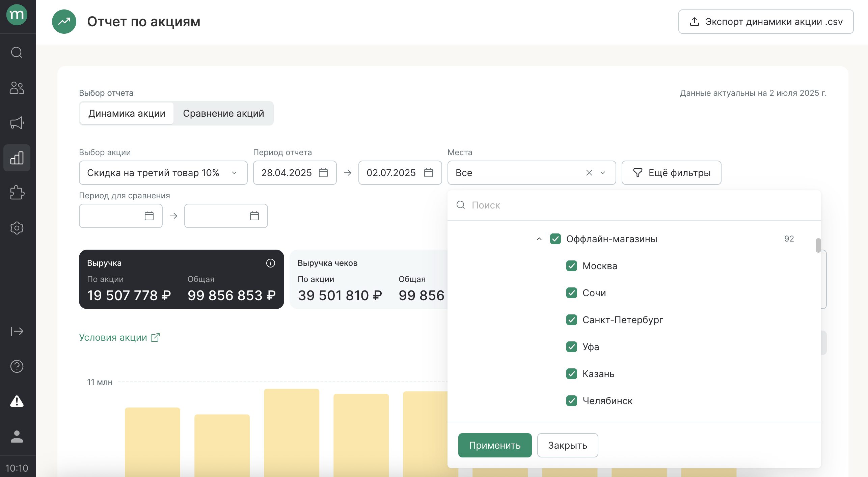This screenshot has width=868, height=477.
Task: Select the dark Выручка metric card
Action: tap(182, 279)
